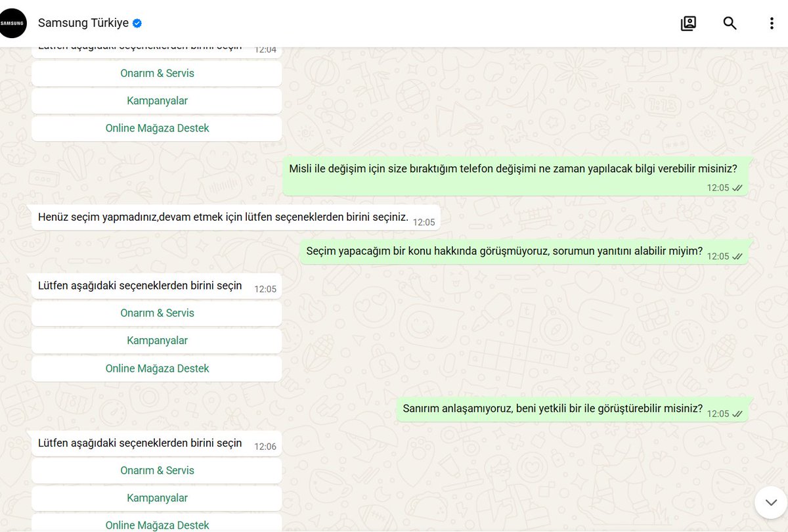Screen dimensions: 788x532
Task: Click timestamp on the 'Misli ile değişim' message
Action: pos(718,188)
